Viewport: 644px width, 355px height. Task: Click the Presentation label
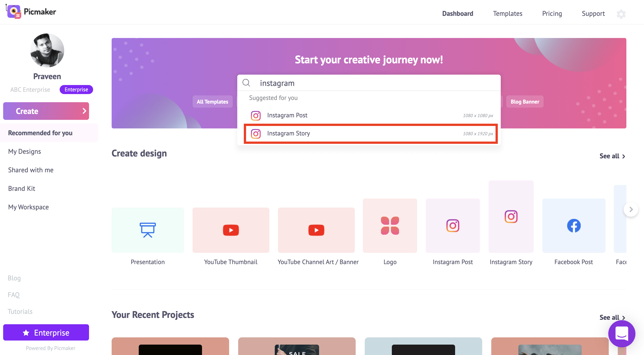coord(148,262)
